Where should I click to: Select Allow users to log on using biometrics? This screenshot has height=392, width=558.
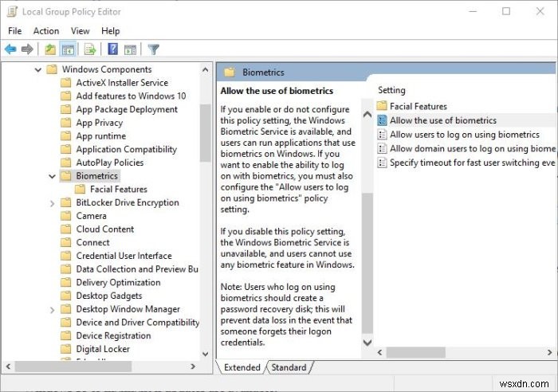pyautogui.click(x=465, y=135)
